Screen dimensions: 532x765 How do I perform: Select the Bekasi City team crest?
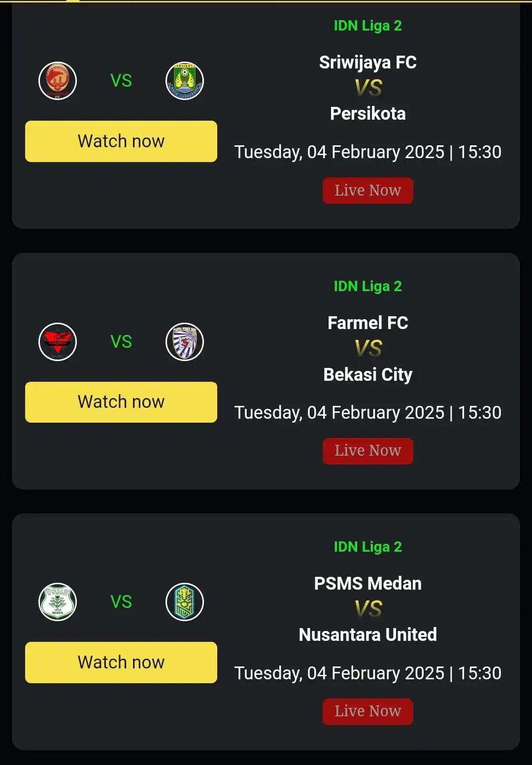tap(185, 342)
